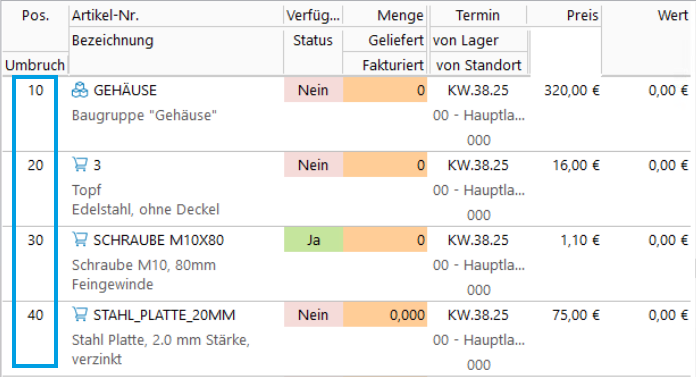Select position 30 row number

(x=36, y=240)
